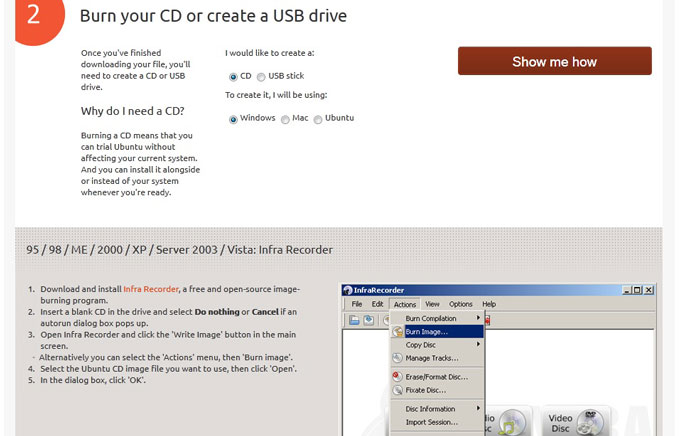Viewport: 680px width, 436px height.
Task: Choose the Windows radio option
Action: pyautogui.click(x=233, y=119)
